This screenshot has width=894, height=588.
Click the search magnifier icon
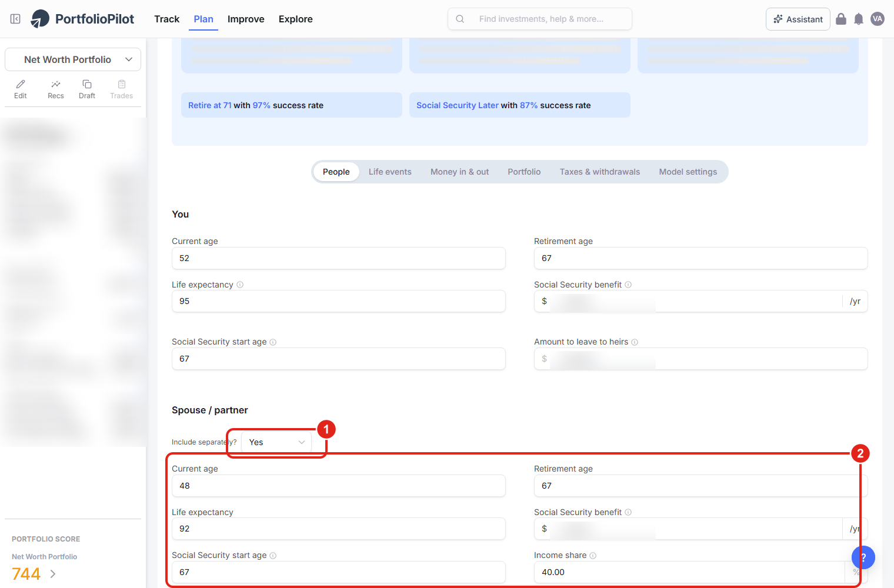(460, 19)
